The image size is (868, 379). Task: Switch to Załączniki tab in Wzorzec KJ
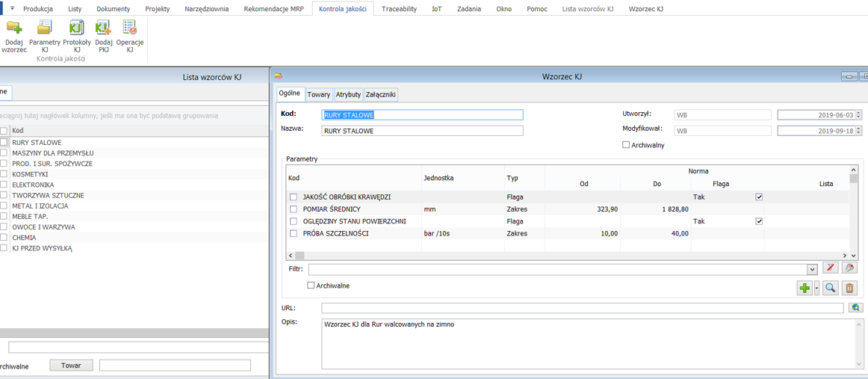pos(381,95)
